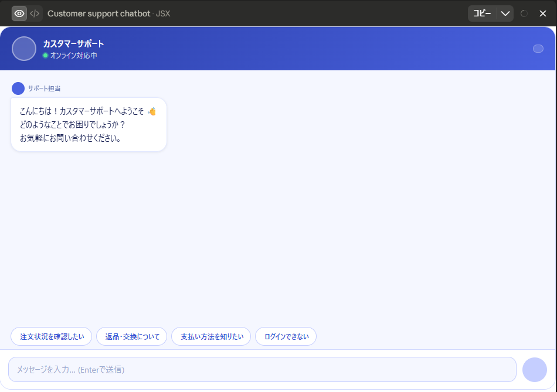The image size is (557, 392).
Task: Switch to preview view using eye icon
Action: coord(19,13)
